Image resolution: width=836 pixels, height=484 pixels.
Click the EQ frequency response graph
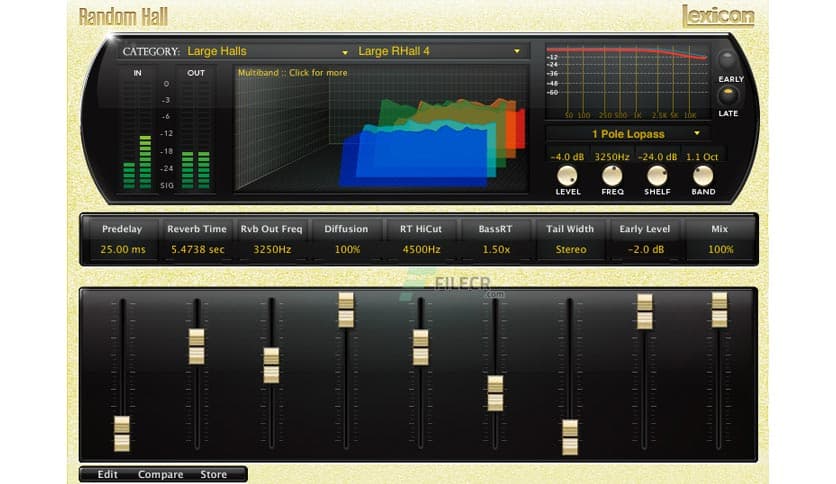tap(628, 82)
